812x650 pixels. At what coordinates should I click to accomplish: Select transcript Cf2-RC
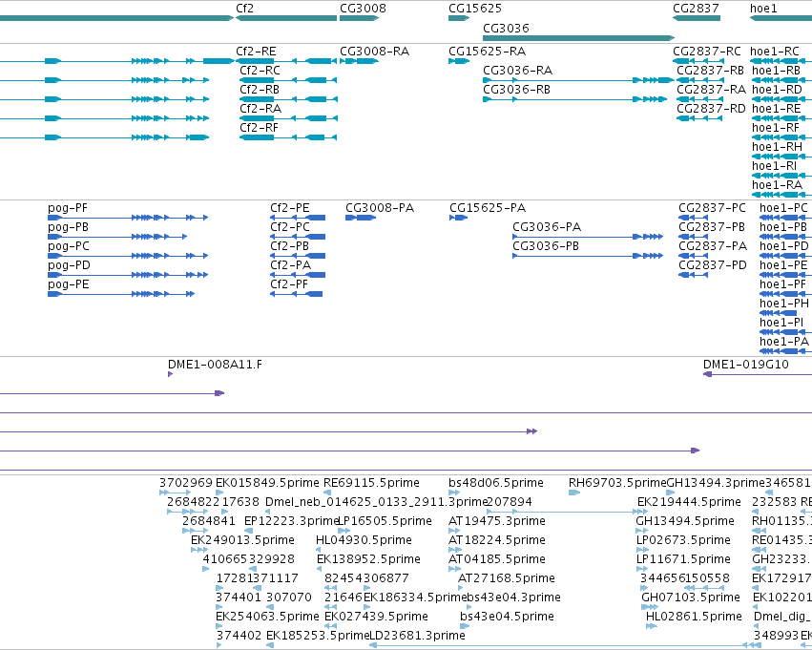tap(288, 80)
